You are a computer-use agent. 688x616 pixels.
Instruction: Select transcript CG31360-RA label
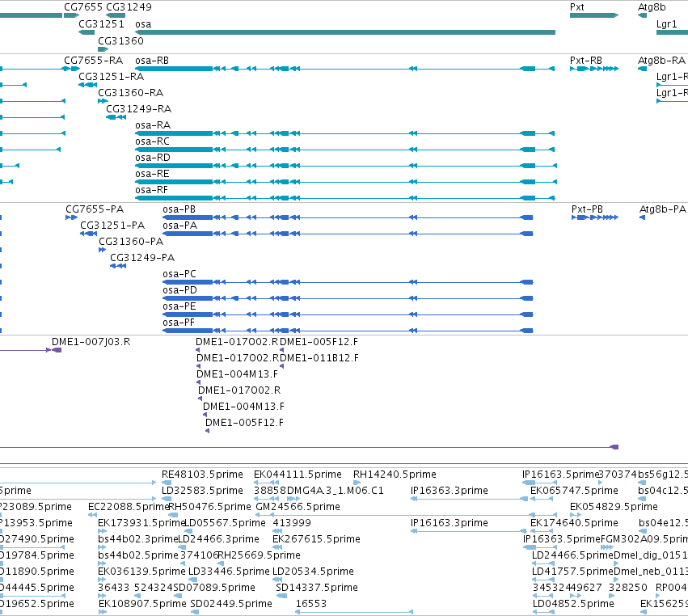click(x=130, y=93)
